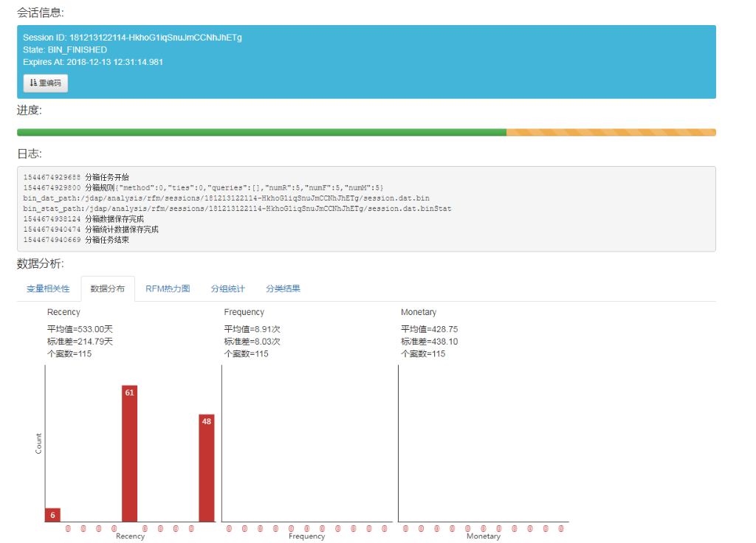Click the Monetary x-axis label below chart
The image size is (756, 543).
(x=483, y=536)
